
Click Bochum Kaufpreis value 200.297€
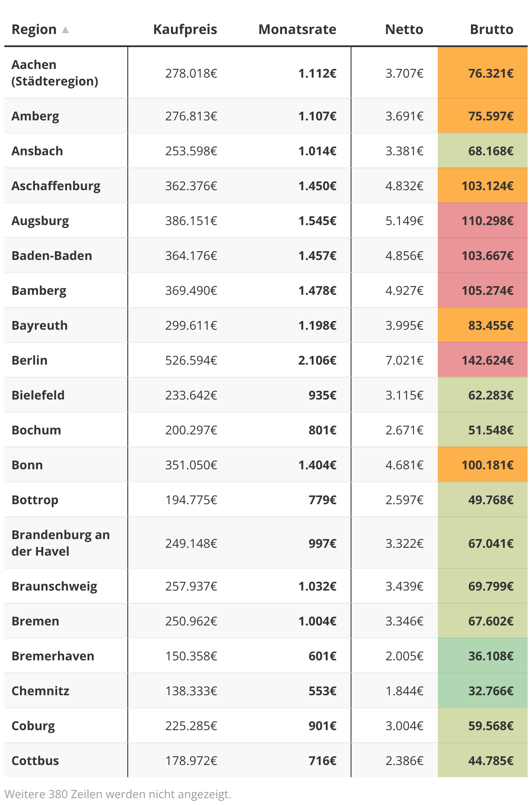[x=191, y=430]
